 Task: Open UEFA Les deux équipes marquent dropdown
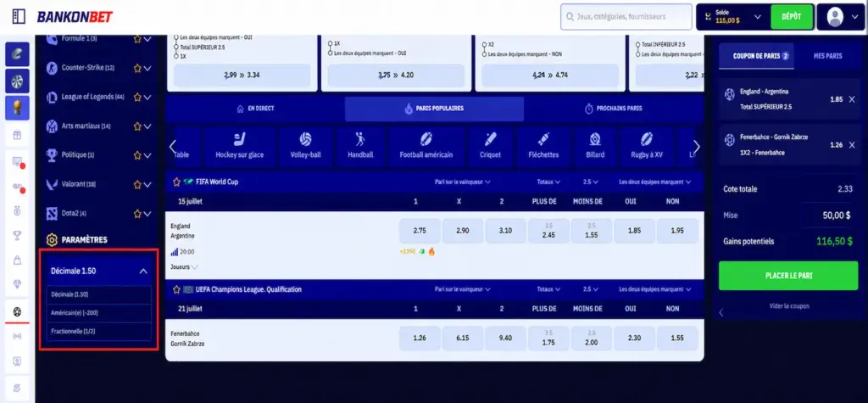click(655, 289)
